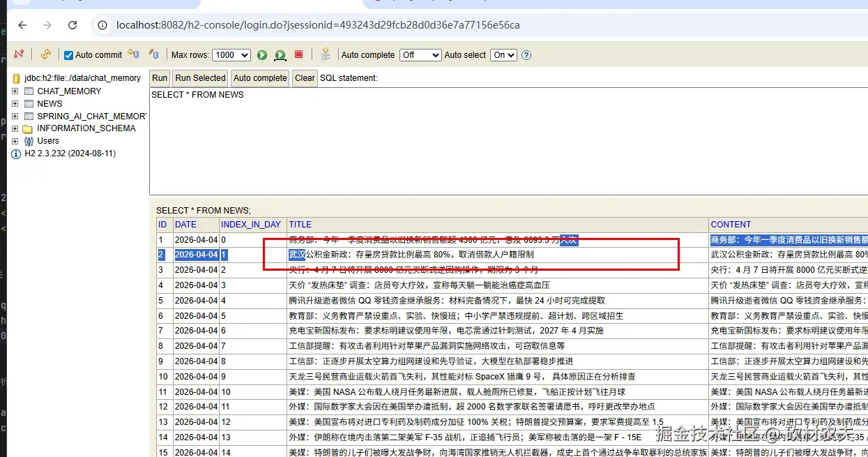The height and width of the screenshot is (457, 868).
Task: Click the Disconnect icon in H2 toolbar
Action: pos(19,54)
